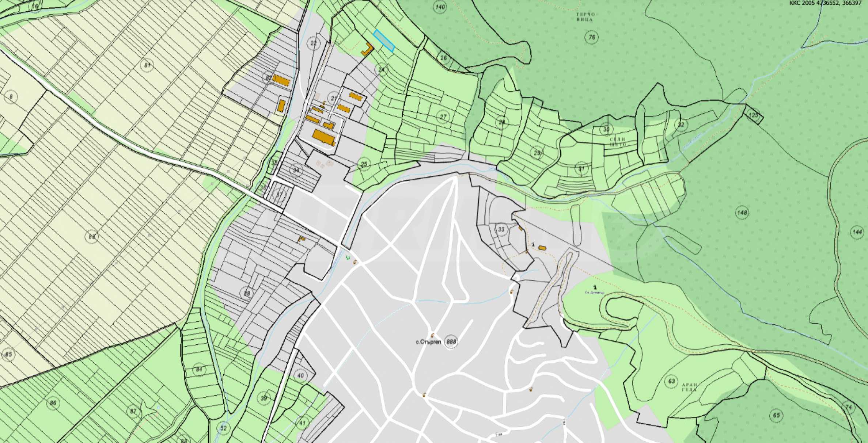
Task: Click the orange chapel building east of block 33
Action: 542,248
